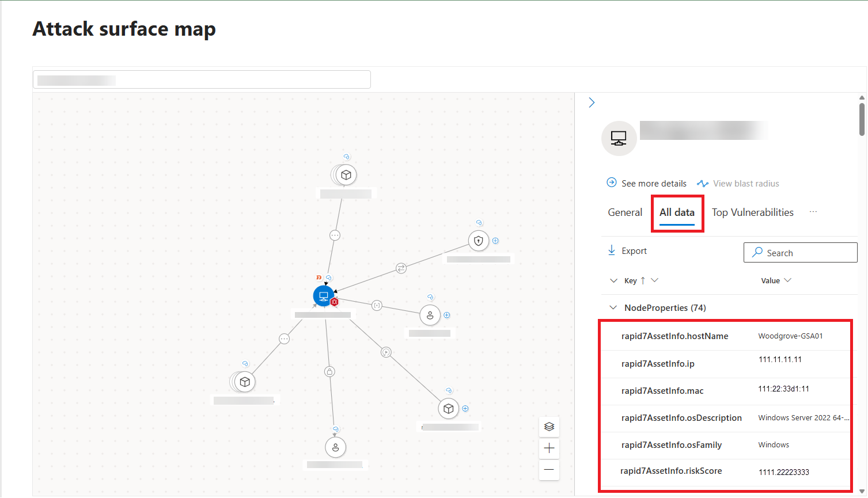Collapse the side panel with the chevron
868x498 pixels.
(x=592, y=103)
